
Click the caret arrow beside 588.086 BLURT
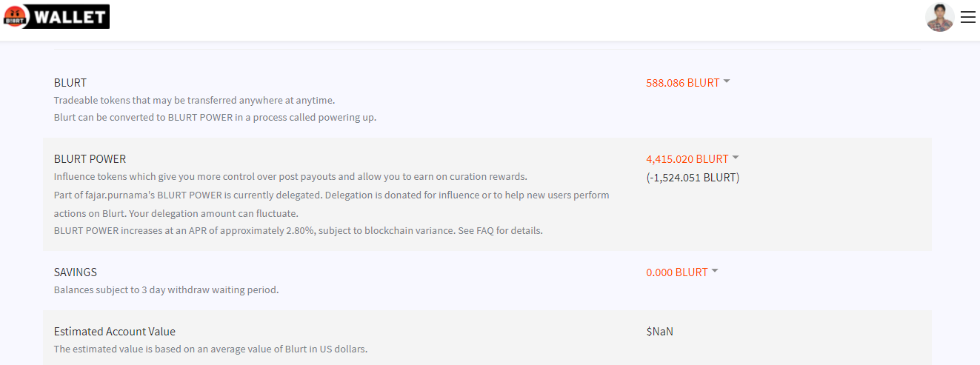727,81
